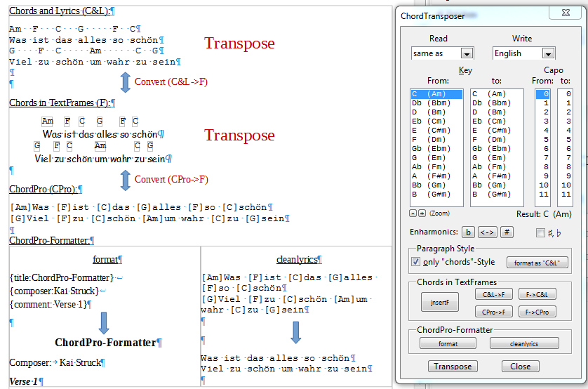Select capo From value 0

(542, 94)
